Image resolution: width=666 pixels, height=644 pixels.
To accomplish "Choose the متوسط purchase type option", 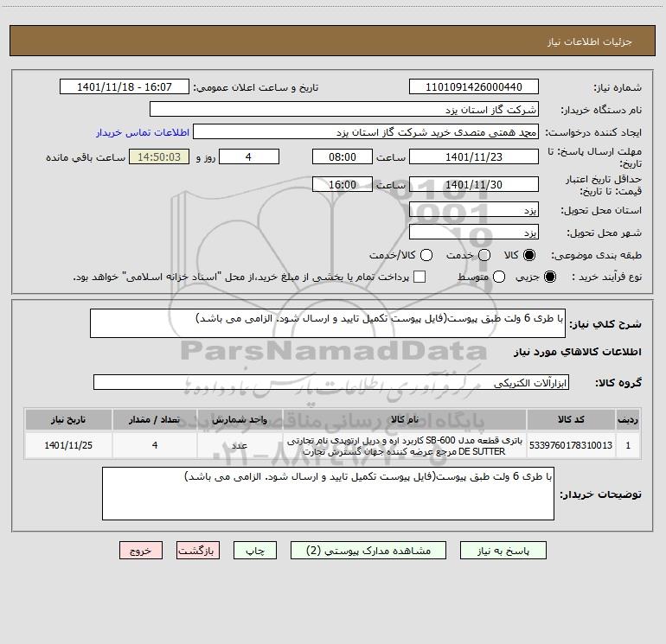I will pos(499,277).
